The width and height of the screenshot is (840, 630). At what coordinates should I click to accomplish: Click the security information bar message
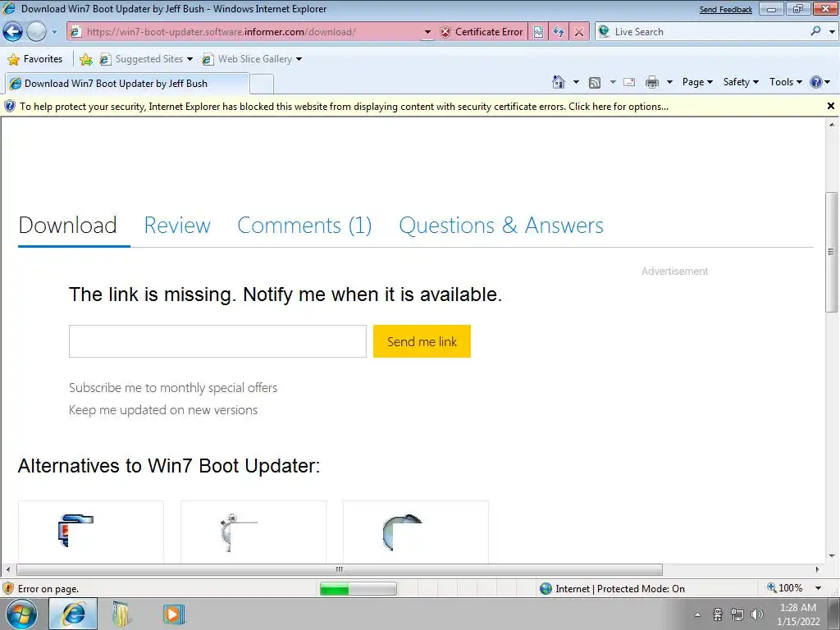click(344, 107)
